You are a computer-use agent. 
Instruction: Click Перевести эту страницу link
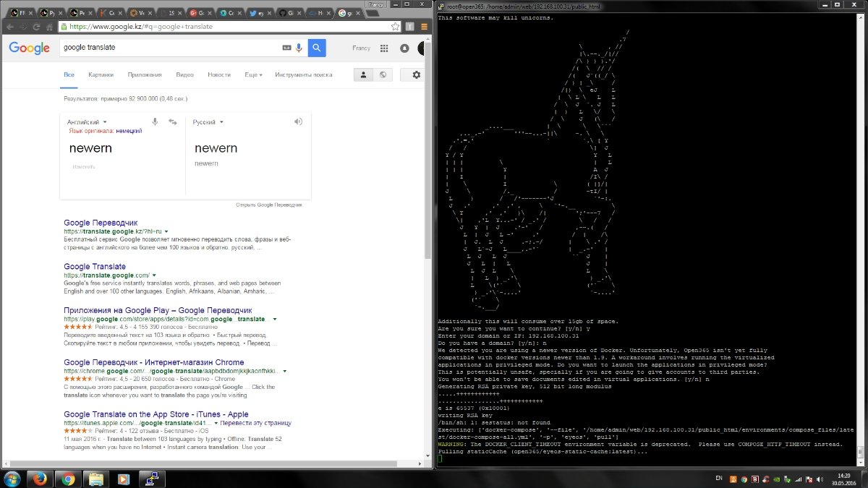[256, 423]
